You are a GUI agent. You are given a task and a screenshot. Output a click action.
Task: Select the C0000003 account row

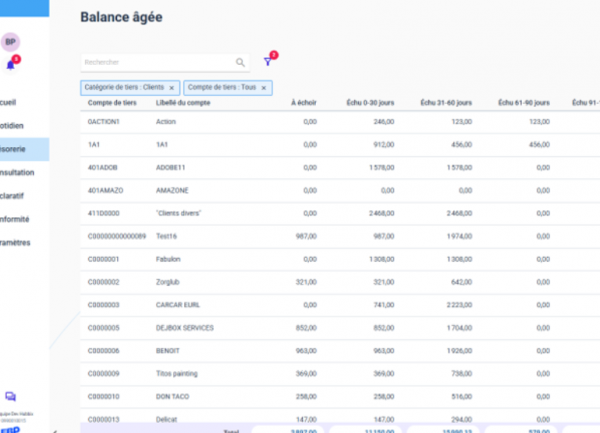click(x=340, y=305)
